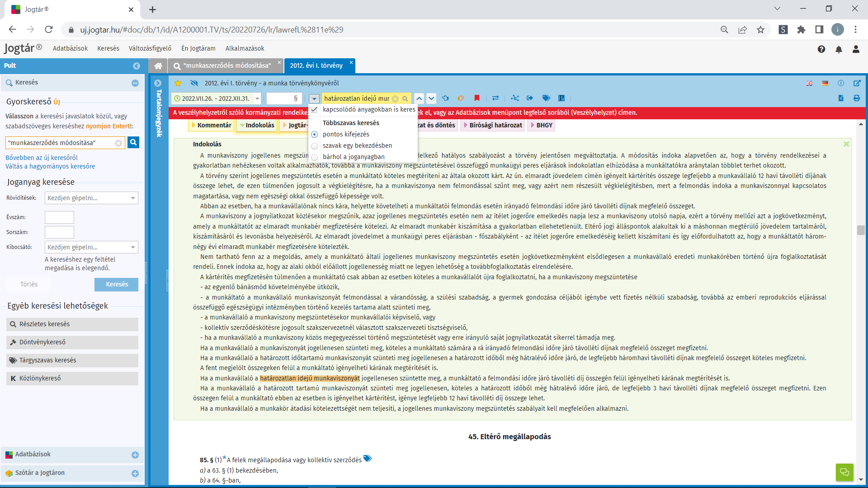
Task: Click the blue pointing-hand back icon
Action: tap(446, 98)
